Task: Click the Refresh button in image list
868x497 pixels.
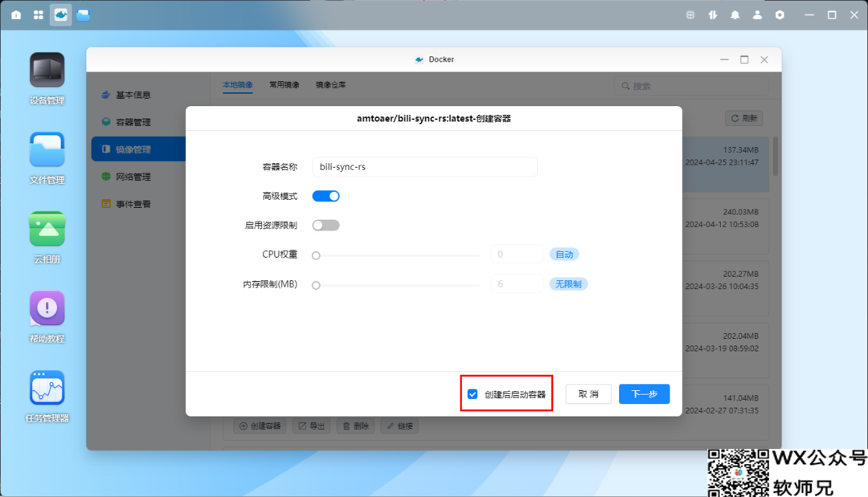Action: pyautogui.click(x=743, y=118)
